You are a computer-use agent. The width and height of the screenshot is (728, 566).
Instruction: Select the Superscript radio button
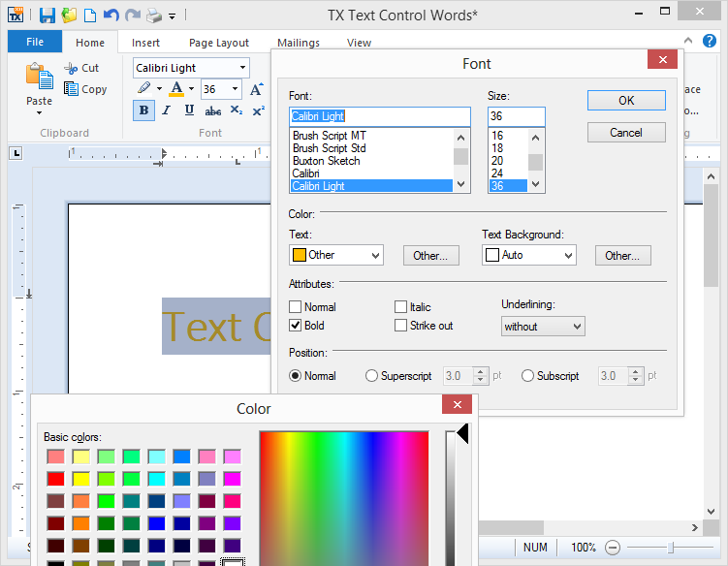pos(372,376)
